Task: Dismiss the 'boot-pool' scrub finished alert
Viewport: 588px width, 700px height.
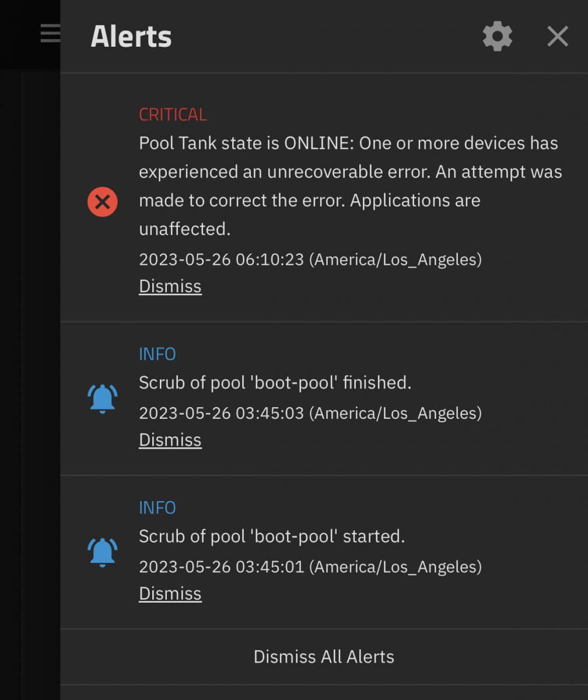Action: [x=170, y=440]
